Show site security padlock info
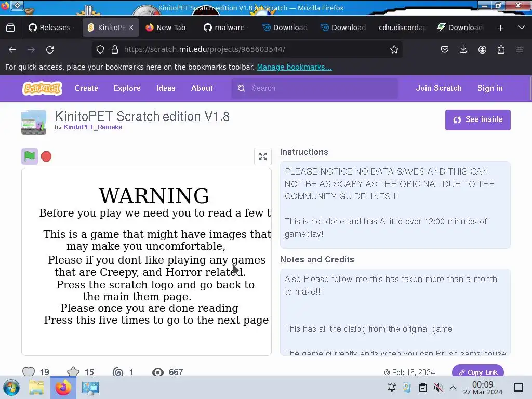 click(x=115, y=49)
